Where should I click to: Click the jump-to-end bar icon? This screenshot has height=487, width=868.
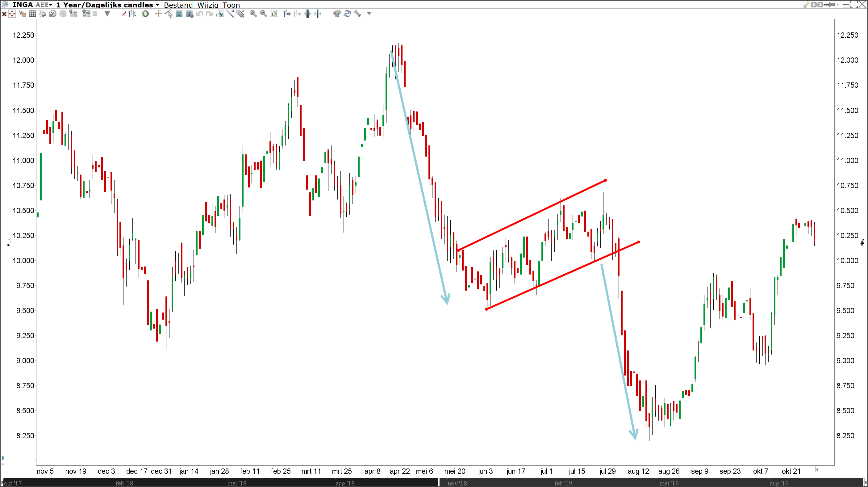[x=318, y=14]
